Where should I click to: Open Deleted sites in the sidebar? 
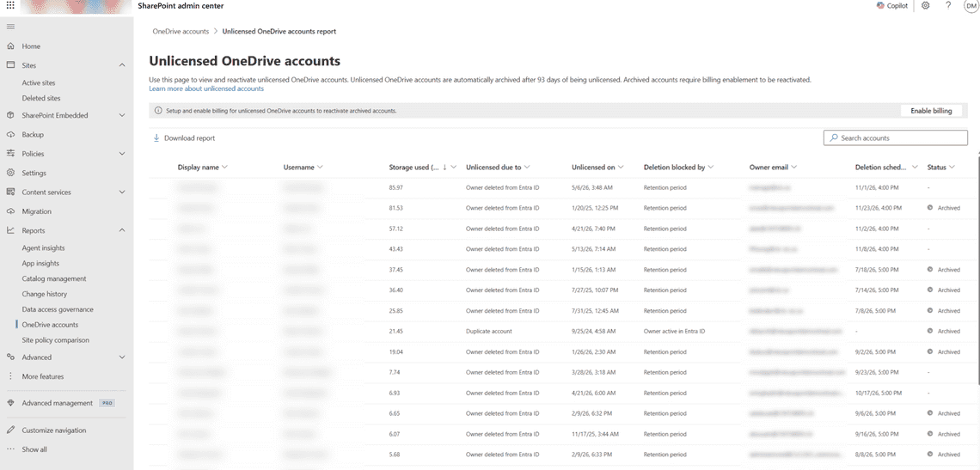coord(41,98)
